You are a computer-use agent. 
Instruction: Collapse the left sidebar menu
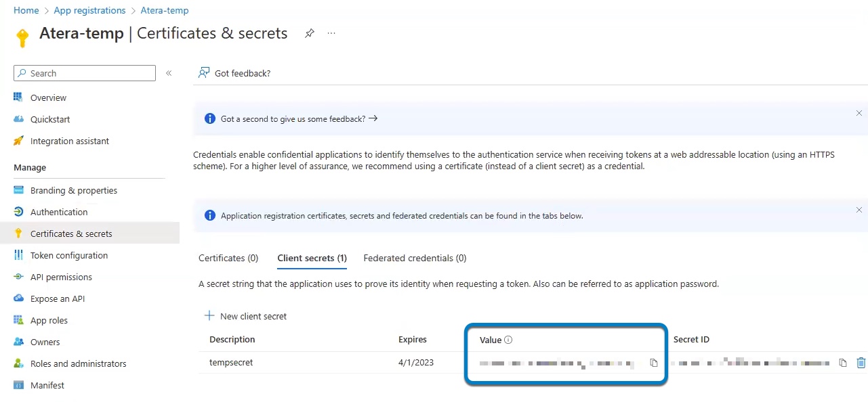coord(169,73)
